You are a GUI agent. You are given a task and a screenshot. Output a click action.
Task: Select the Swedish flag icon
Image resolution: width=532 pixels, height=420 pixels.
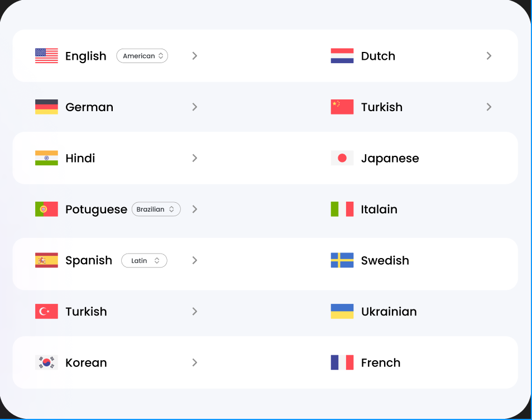pyautogui.click(x=342, y=260)
